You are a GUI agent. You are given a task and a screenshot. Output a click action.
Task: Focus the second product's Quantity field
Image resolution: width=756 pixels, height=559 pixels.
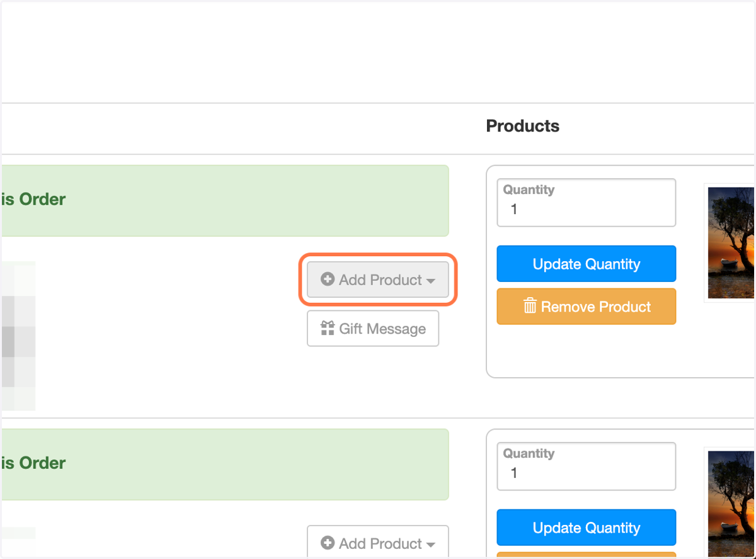coord(587,466)
